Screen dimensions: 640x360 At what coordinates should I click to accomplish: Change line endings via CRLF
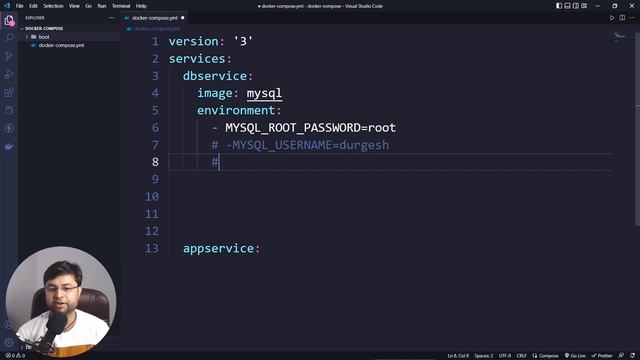(521, 356)
